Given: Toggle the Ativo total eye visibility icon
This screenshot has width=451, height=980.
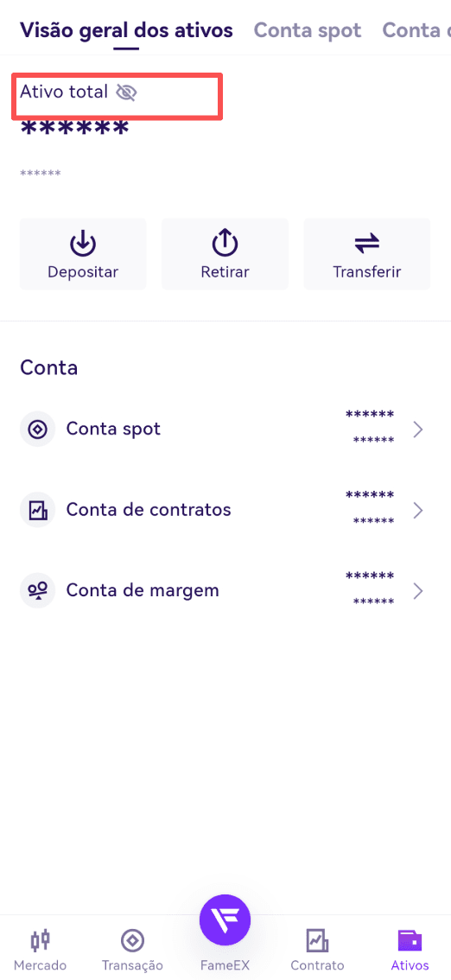Looking at the screenshot, I should pos(126,92).
